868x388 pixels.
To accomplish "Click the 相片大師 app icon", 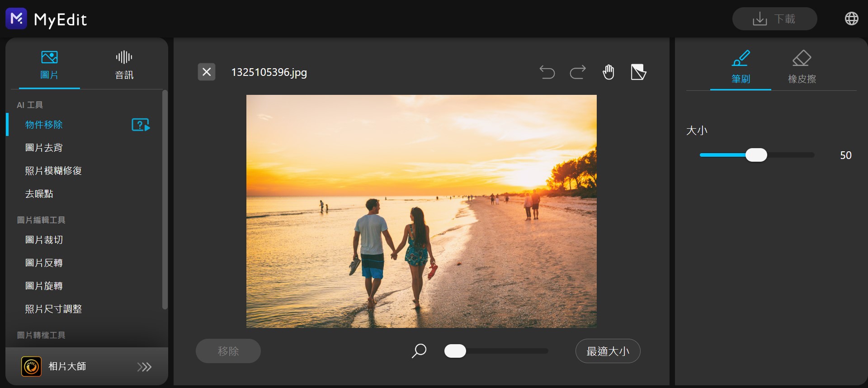I will pyautogui.click(x=31, y=366).
